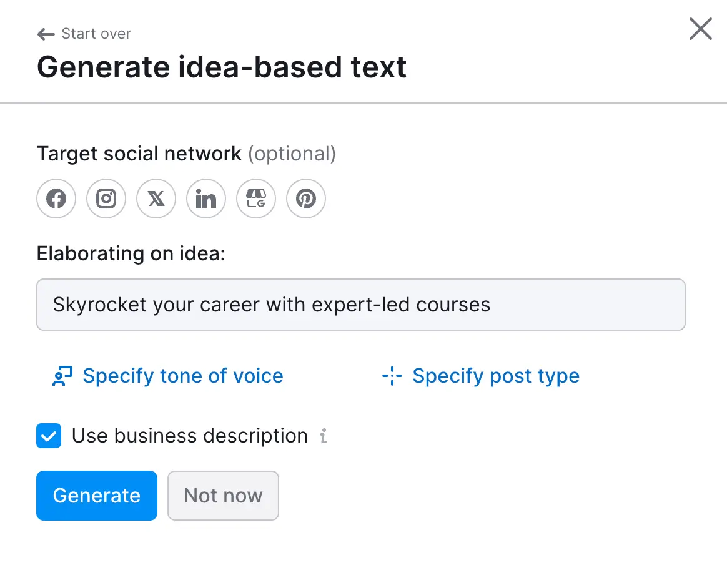The image size is (727, 588).
Task: Click the person icon beside tone of voice
Action: pyautogui.click(x=62, y=376)
